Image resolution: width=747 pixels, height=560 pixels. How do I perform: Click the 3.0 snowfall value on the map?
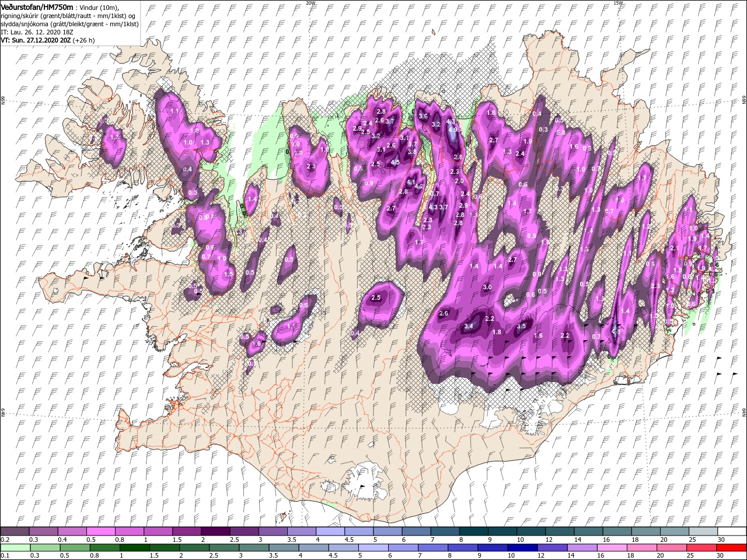click(487, 288)
